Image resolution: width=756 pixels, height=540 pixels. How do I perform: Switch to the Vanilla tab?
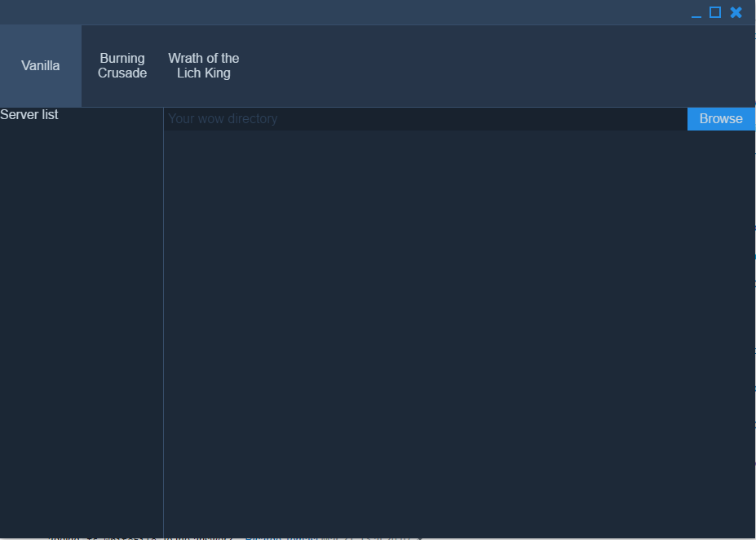click(x=41, y=66)
